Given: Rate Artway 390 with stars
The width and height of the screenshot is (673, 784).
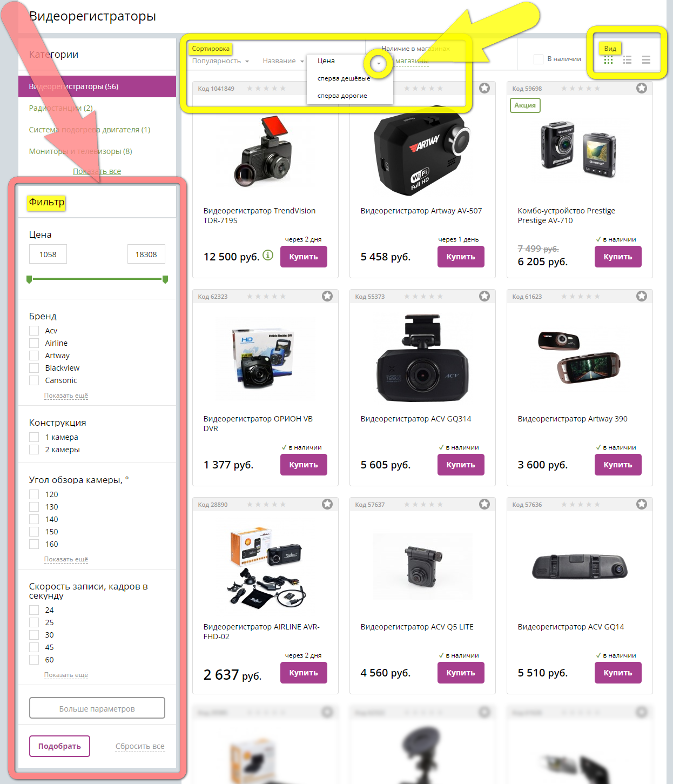Looking at the screenshot, I should coord(581,297).
